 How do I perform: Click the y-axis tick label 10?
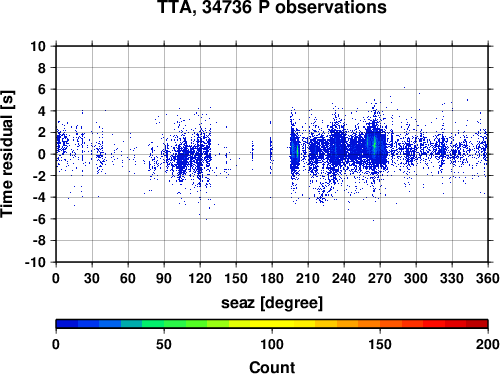(38, 46)
